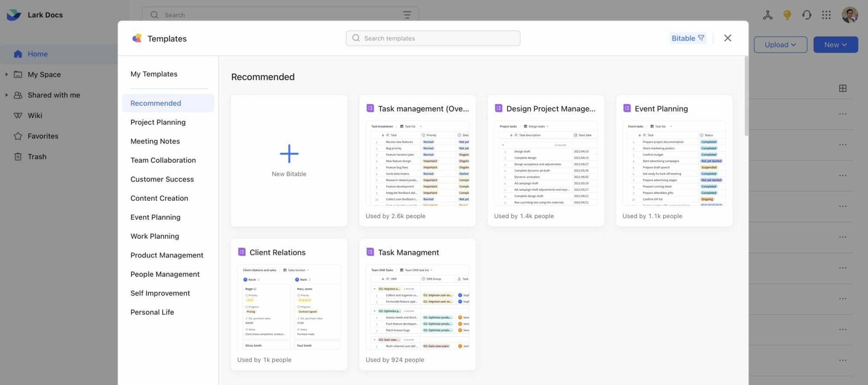Select Event Planning category in sidebar

pyautogui.click(x=155, y=217)
